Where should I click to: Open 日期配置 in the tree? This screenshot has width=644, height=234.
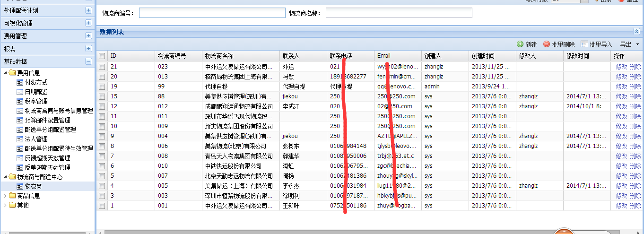click(36, 92)
